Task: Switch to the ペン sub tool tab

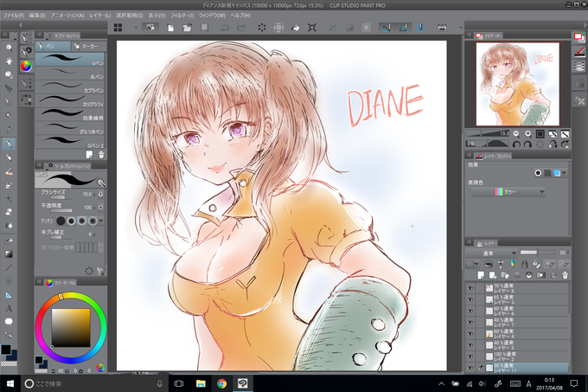Action: pos(53,46)
